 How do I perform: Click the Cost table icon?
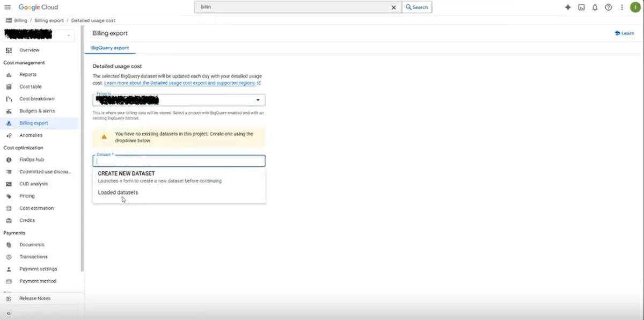[x=9, y=86]
